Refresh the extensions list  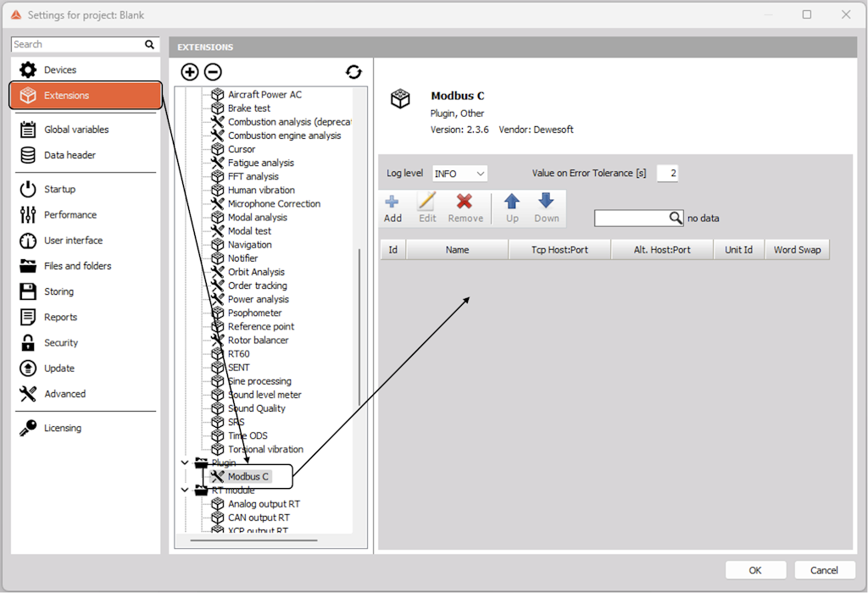pos(353,72)
